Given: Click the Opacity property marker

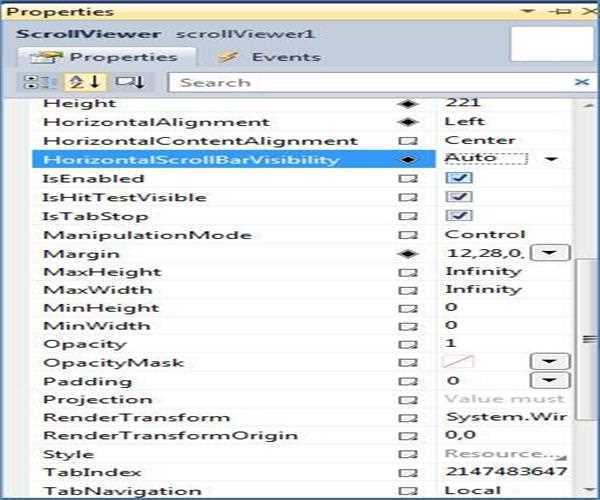Looking at the screenshot, I should pos(408,345).
